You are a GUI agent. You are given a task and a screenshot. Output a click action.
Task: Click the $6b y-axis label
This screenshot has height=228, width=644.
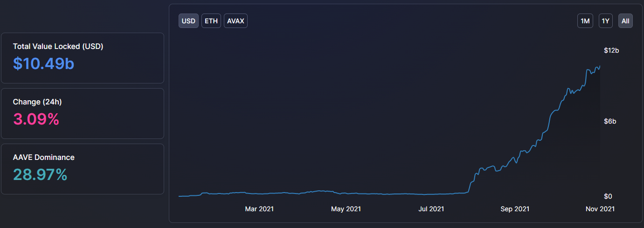pyautogui.click(x=610, y=122)
